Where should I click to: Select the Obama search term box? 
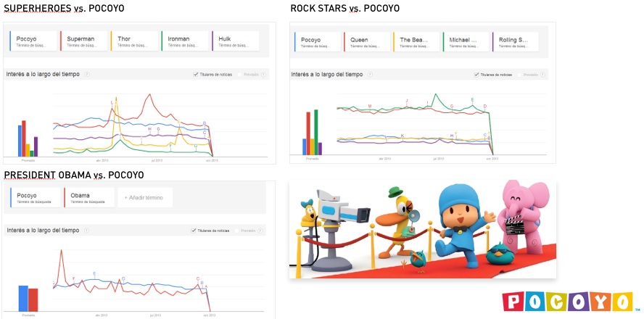[x=88, y=197]
